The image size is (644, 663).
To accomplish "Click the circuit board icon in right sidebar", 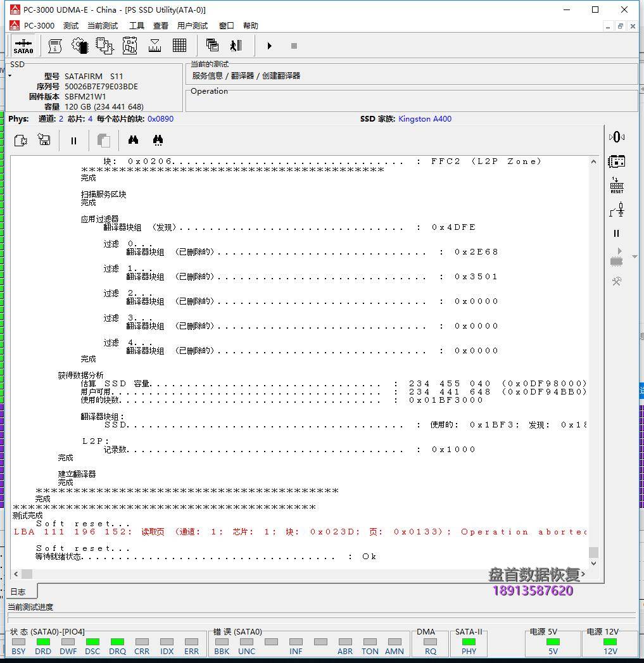I will [x=617, y=161].
